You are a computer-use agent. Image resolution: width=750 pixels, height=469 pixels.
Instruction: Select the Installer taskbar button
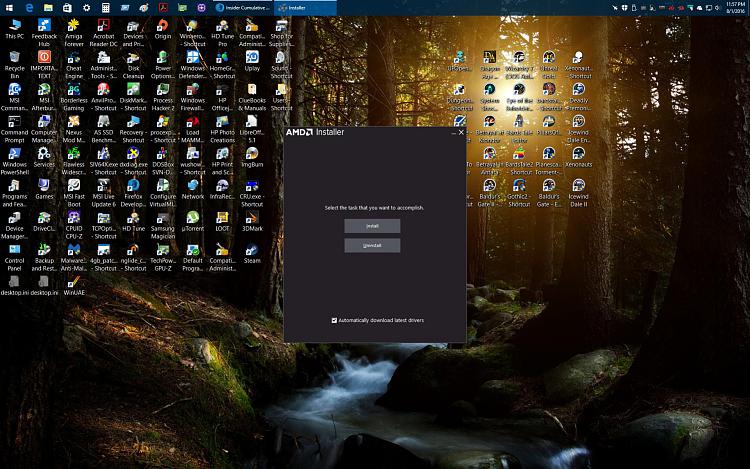click(305, 8)
